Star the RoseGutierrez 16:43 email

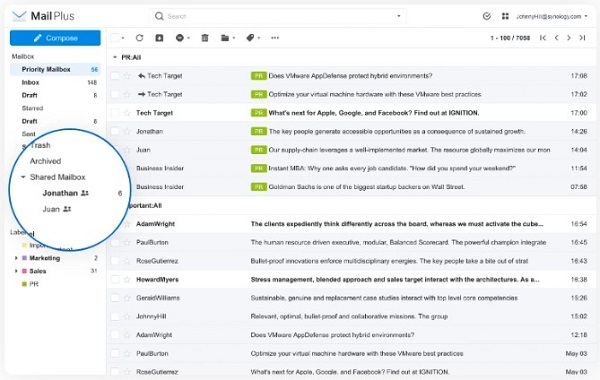127,261
